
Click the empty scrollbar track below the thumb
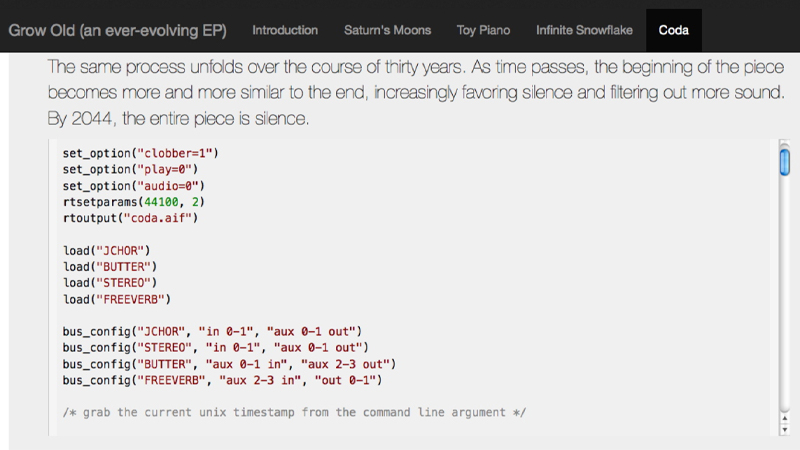[784, 293]
